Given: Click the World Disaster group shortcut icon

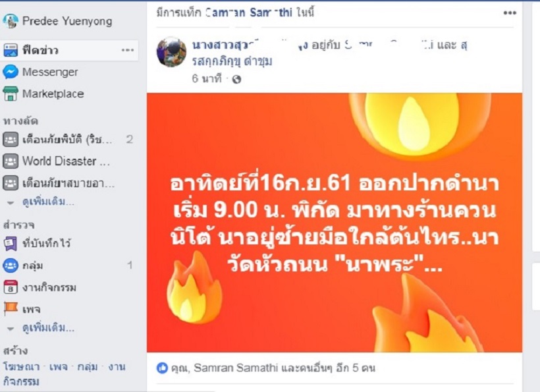Looking at the screenshot, I should tap(11, 161).
